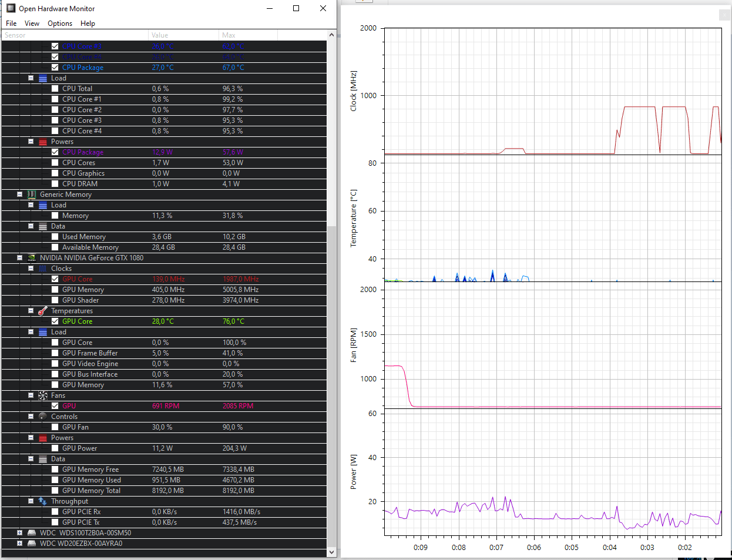This screenshot has height=560, width=732.
Task: Collapse the CPU Powers group
Action: click(31, 142)
